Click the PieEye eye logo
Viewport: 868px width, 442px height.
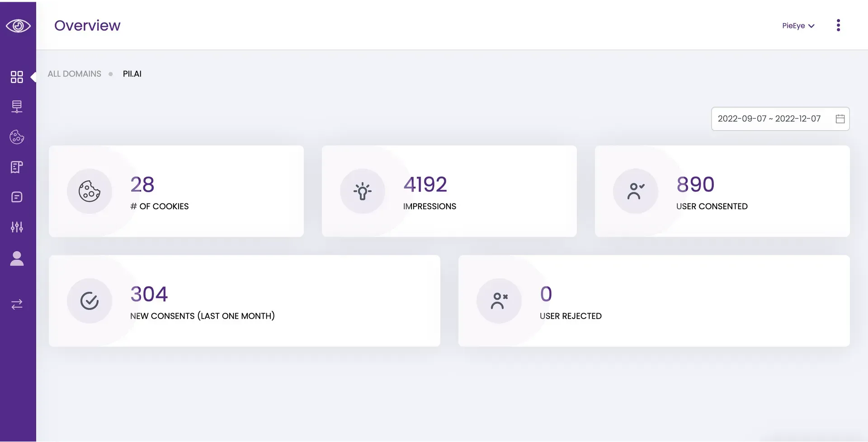tap(18, 26)
